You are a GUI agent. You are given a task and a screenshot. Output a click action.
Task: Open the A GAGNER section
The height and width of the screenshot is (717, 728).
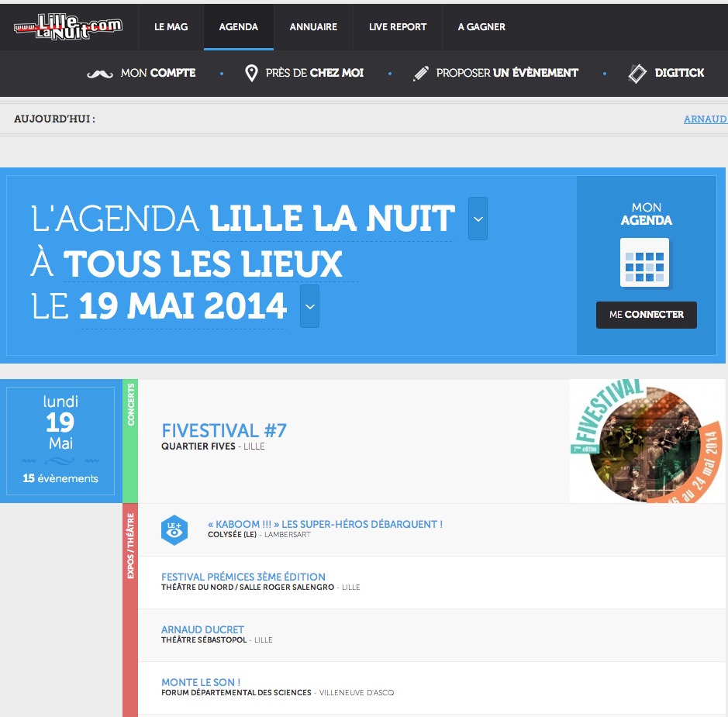pos(481,27)
